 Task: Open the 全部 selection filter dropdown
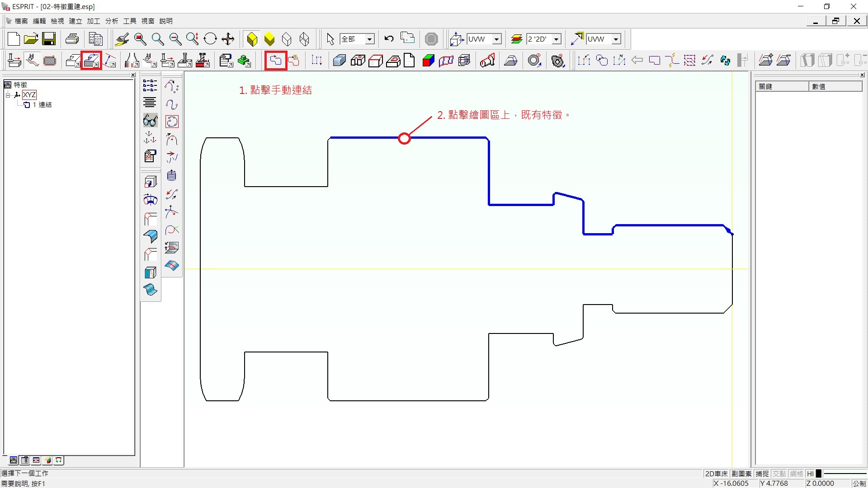point(369,39)
